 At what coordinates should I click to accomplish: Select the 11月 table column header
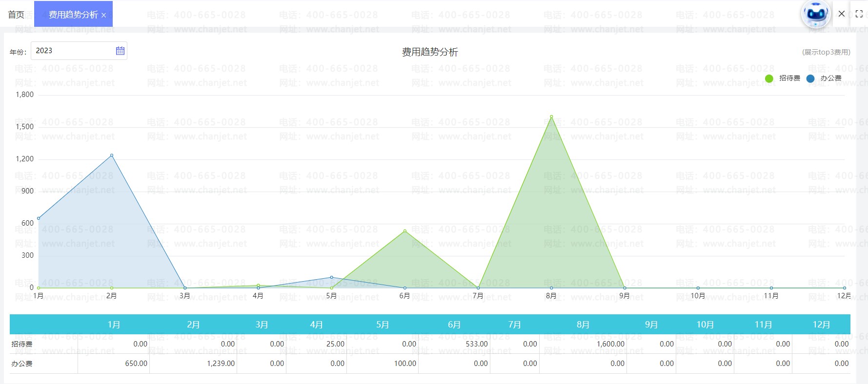click(x=763, y=325)
